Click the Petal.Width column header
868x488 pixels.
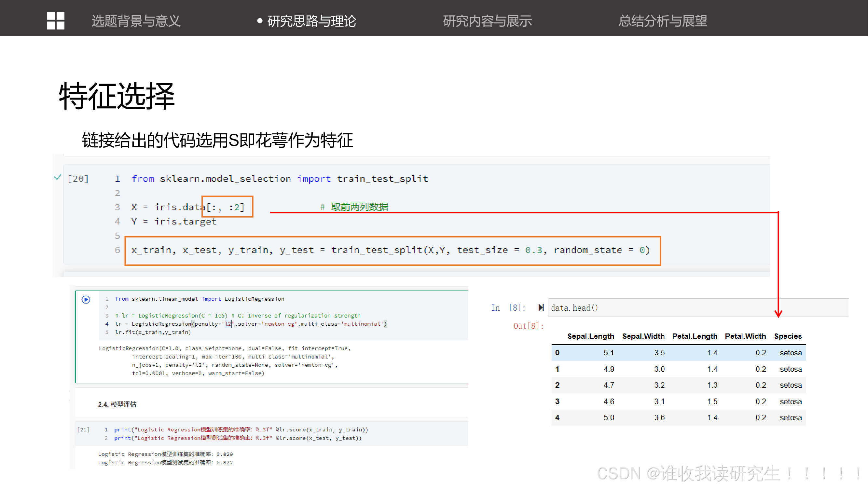(x=745, y=336)
